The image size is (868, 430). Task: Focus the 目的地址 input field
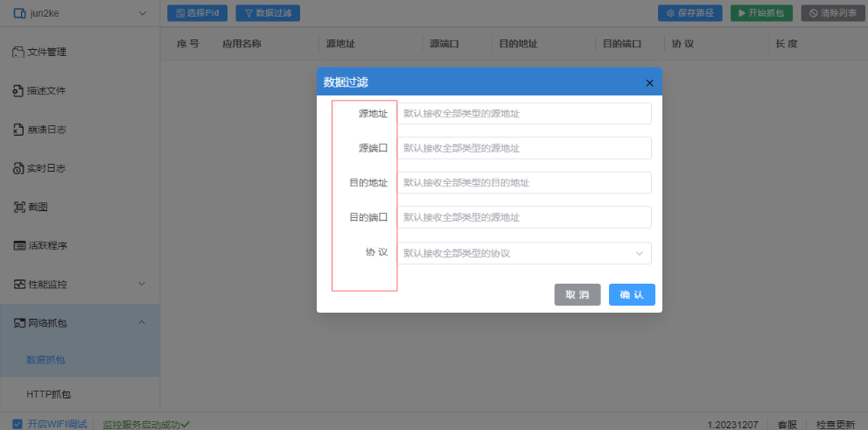click(524, 182)
